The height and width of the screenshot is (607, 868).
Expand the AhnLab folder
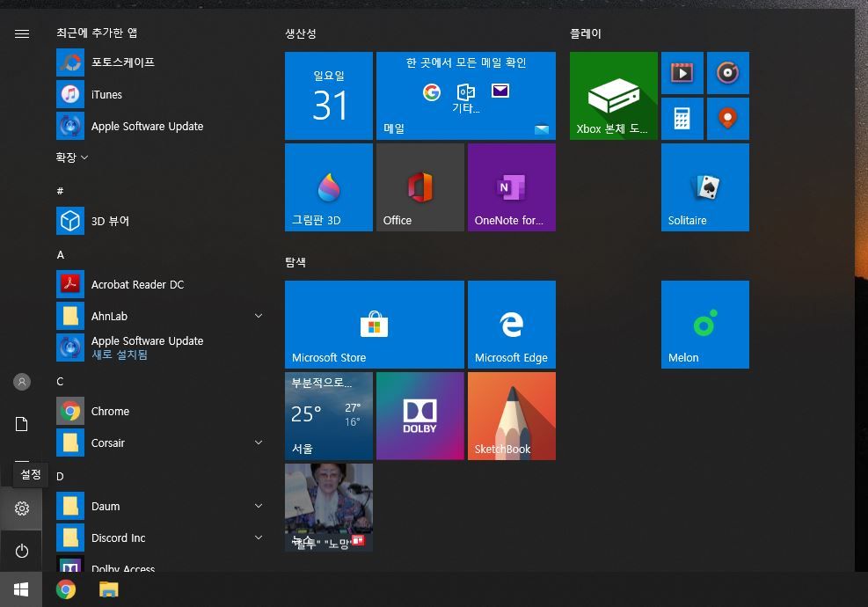click(x=161, y=316)
